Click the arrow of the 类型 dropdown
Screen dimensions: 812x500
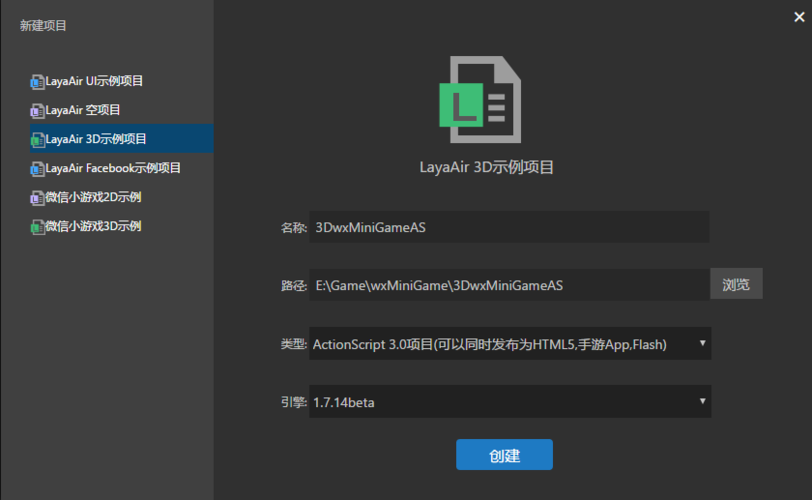click(x=703, y=343)
